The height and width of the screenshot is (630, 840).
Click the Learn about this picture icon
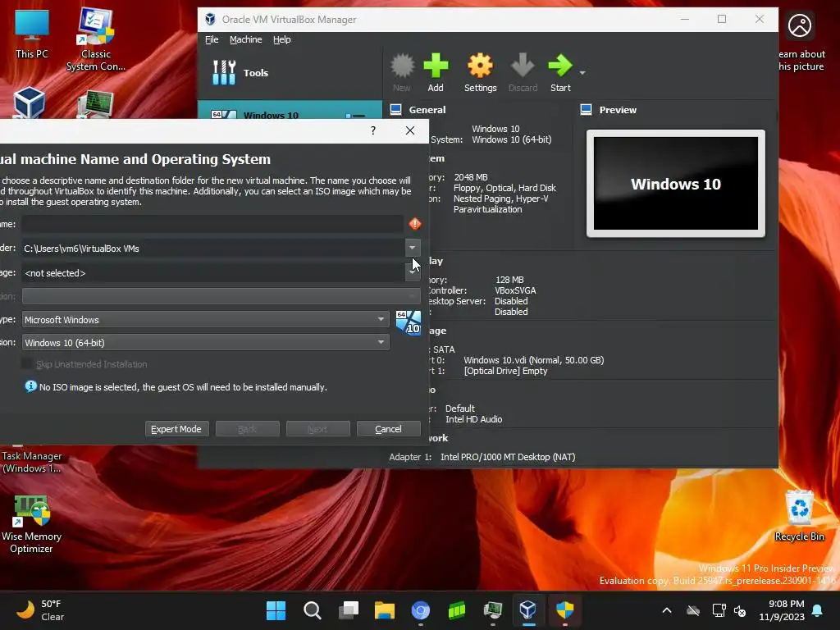click(x=800, y=25)
